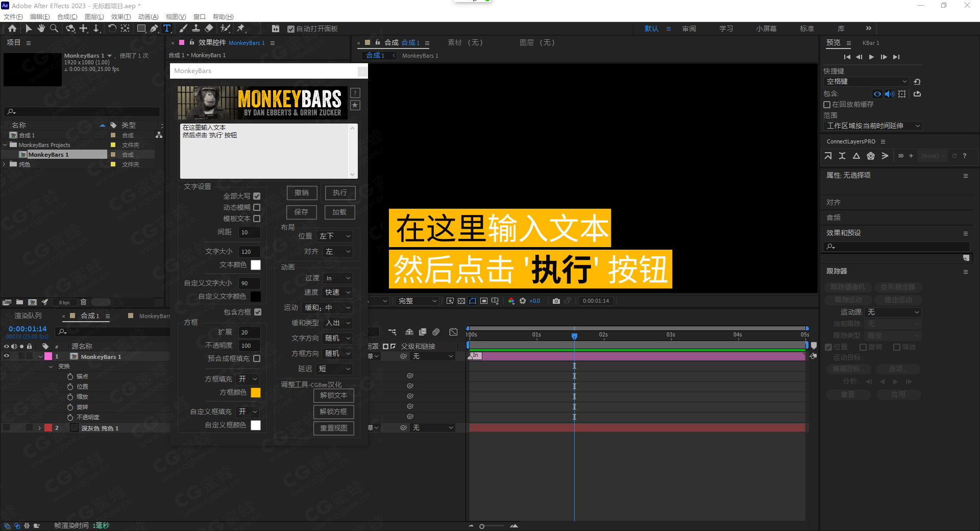Select the Roto Brush tool
Image resolution: width=980 pixels, height=531 pixels.
pyautogui.click(x=225, y=29)
